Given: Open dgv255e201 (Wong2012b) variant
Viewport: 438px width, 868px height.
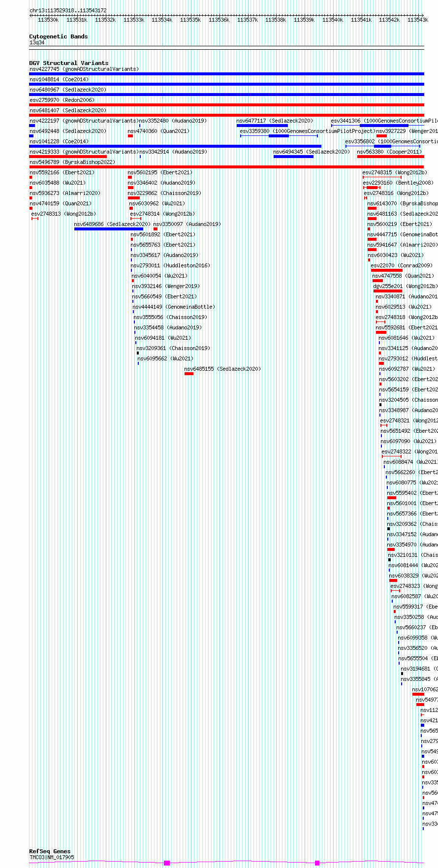Looking at the screenshot, I should pyautogui.click(x=406, y=286).
